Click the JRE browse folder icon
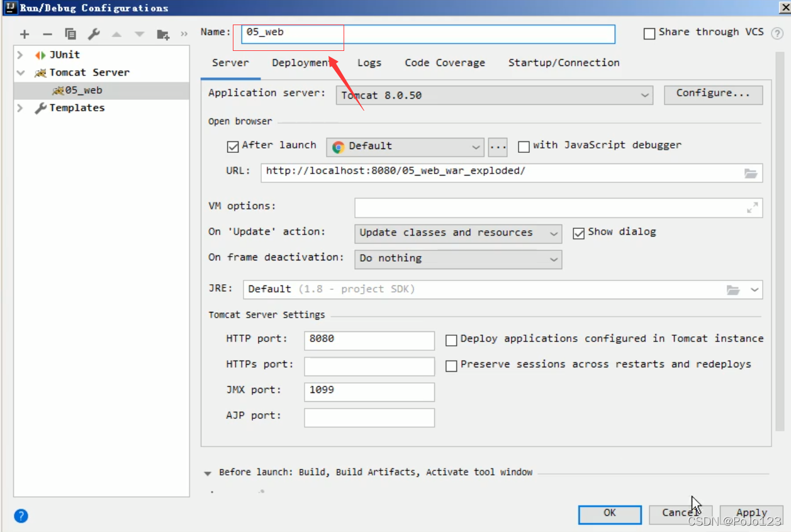This screenshot has width=791, height=532. pos(733,290)
